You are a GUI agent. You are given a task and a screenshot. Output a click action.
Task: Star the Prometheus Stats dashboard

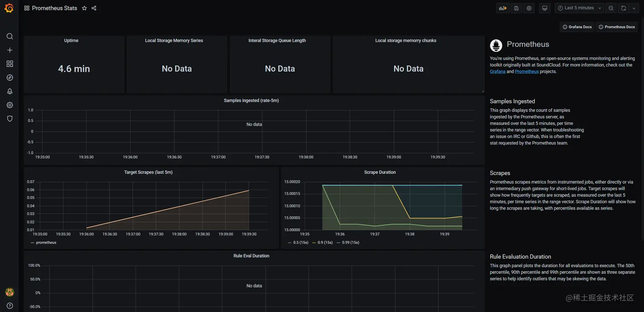pyautogui.click(x=84, y=8)
